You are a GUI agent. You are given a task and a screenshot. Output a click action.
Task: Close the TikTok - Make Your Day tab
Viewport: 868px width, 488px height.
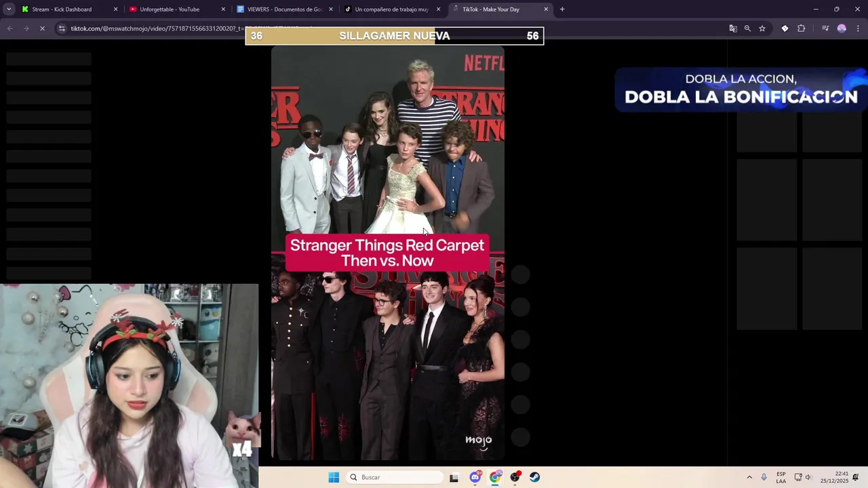[x=546, y=9]
